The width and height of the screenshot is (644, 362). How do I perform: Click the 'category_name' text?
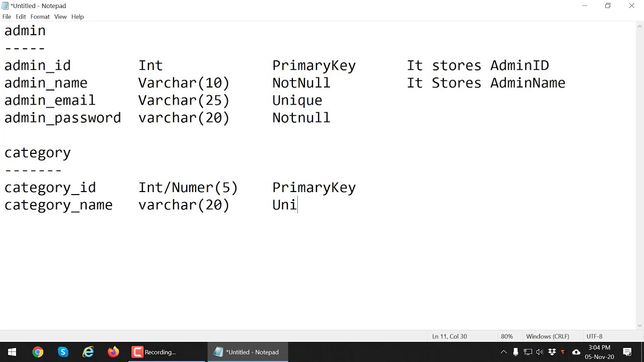(x=58, y=205)
